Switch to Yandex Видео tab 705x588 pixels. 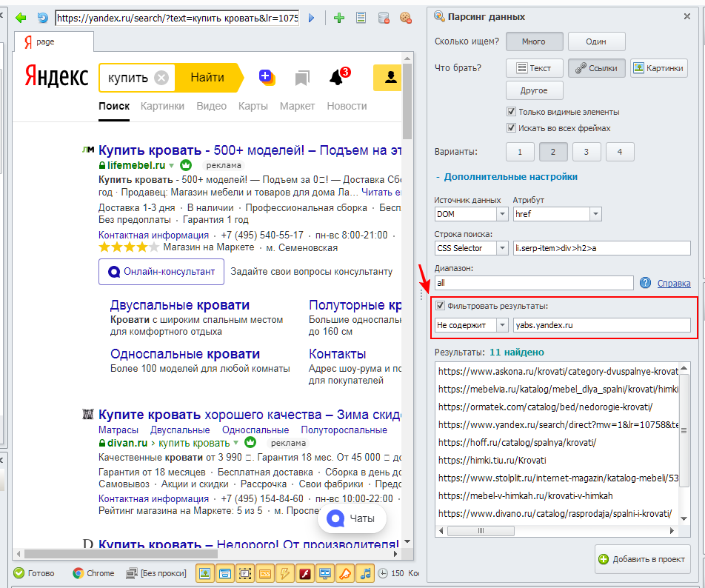(211, 106)
